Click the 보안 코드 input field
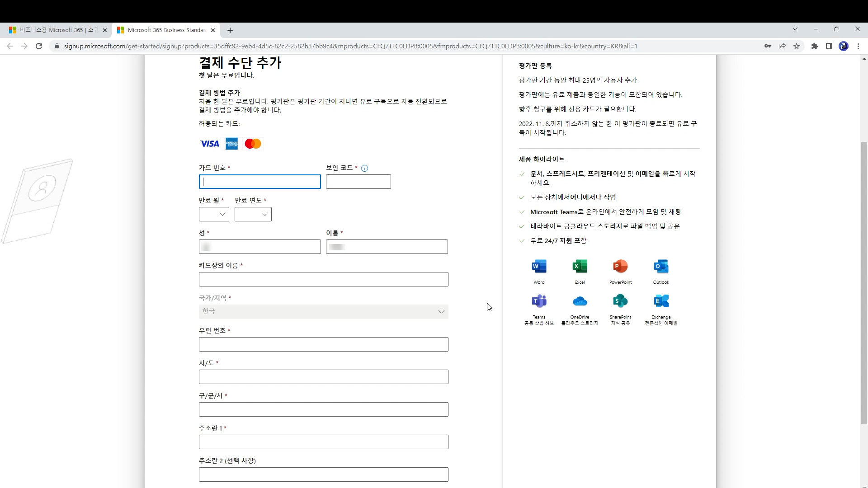The width and height of the screenshot is (868, 488). point(359,182)
